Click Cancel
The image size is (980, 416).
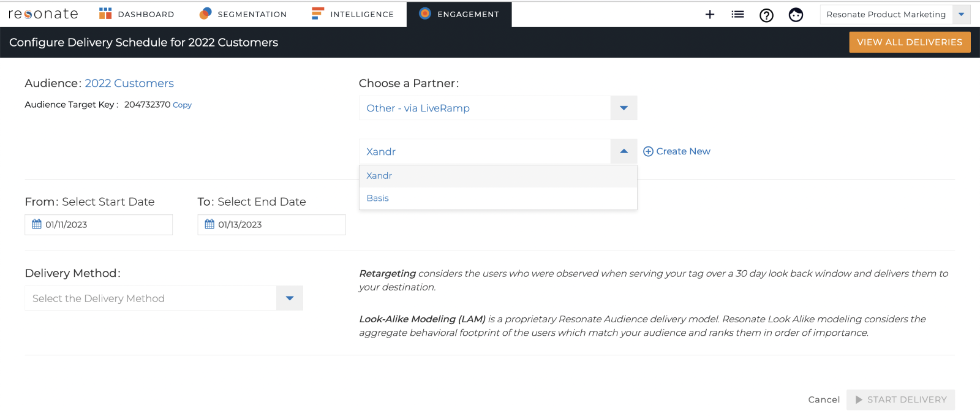click(824, 399)
